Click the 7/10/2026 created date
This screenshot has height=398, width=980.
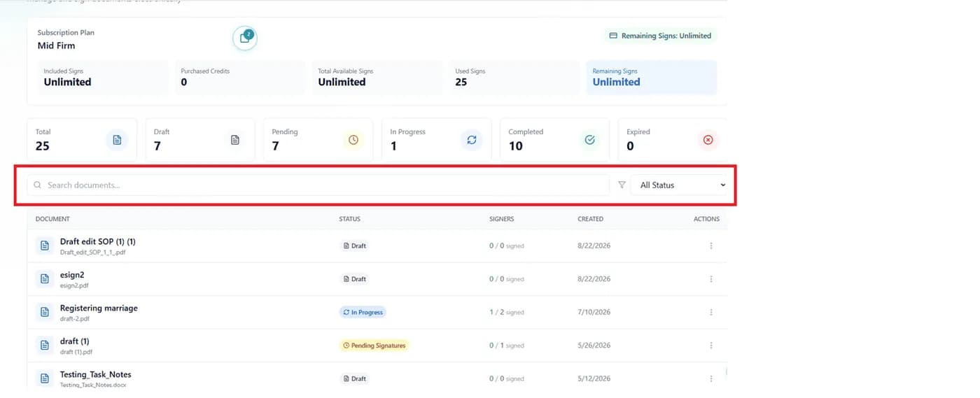tap(594, 312)
